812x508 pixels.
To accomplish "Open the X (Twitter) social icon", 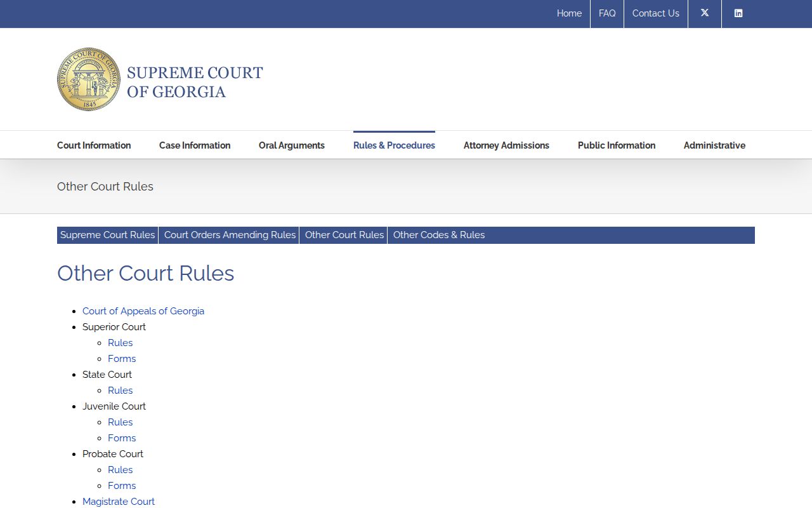I will (x=705, y=13).
